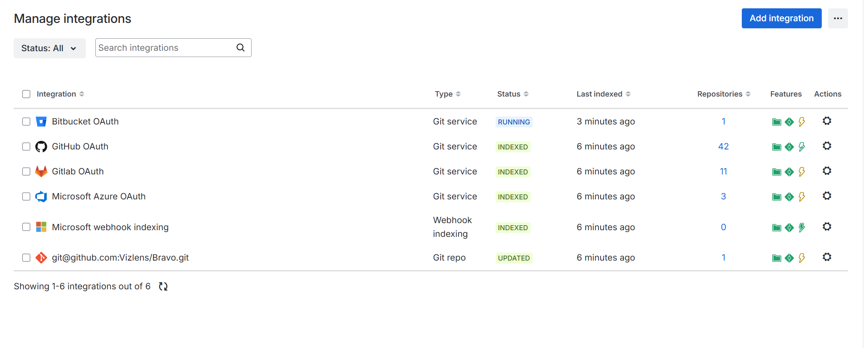The image size is (868, 348).
Task: Sort table by Type column header
Action: pos(447,94)
